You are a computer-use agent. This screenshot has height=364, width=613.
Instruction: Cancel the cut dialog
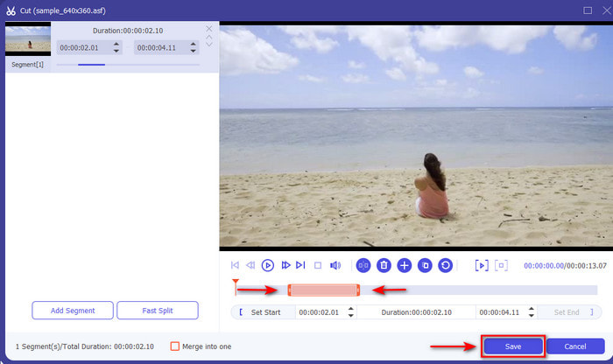[x=575, y=346]
